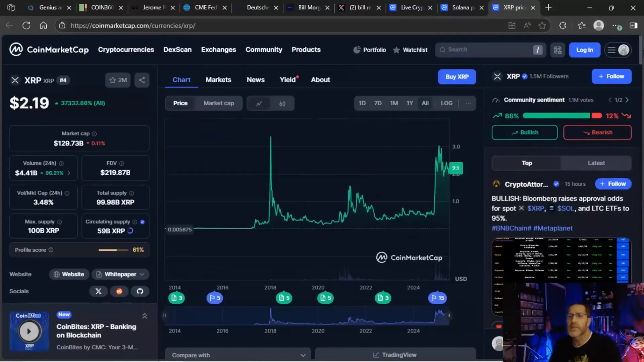Open 2018 event marker with 5 items

pyautogui.click(x=284, y=298)
